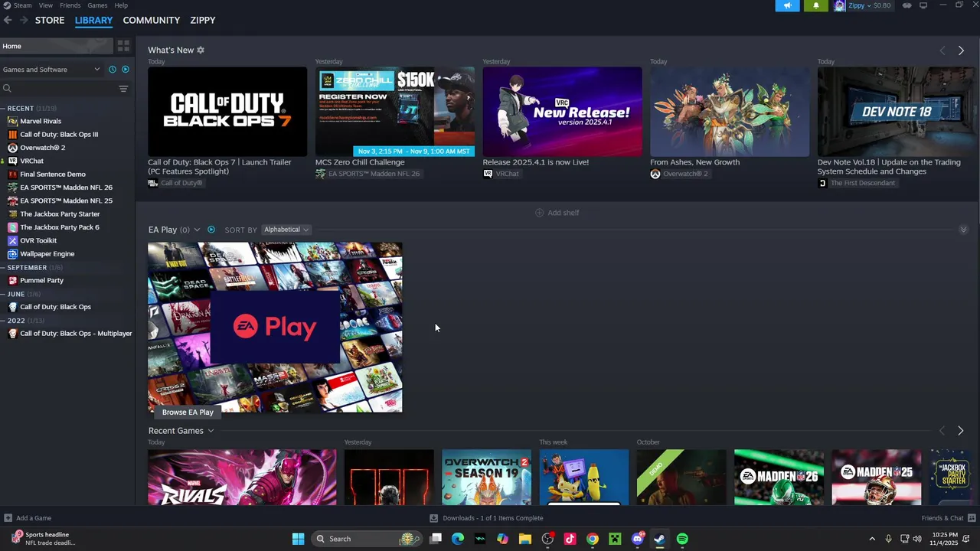The image size is (980, 551).
Task: Toggle EA Play shelf ready-to-play filter
Action: [211, 230]
